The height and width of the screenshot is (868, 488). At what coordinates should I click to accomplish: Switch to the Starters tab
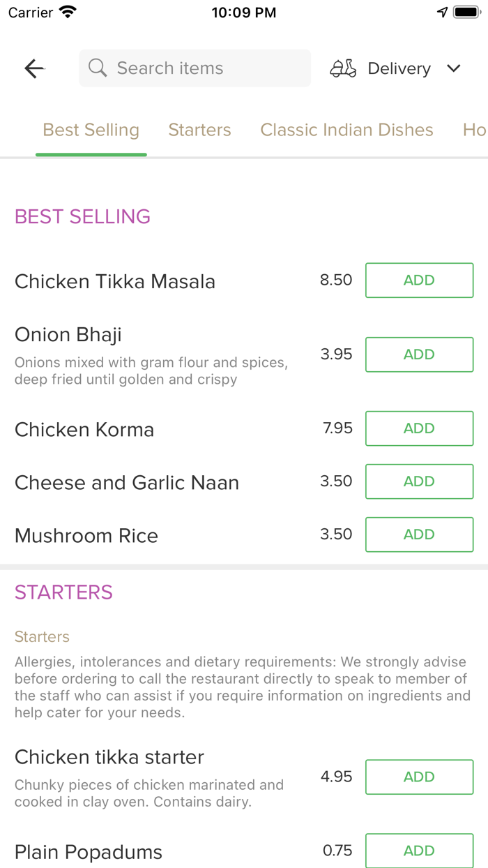click(x=199, y=130)
